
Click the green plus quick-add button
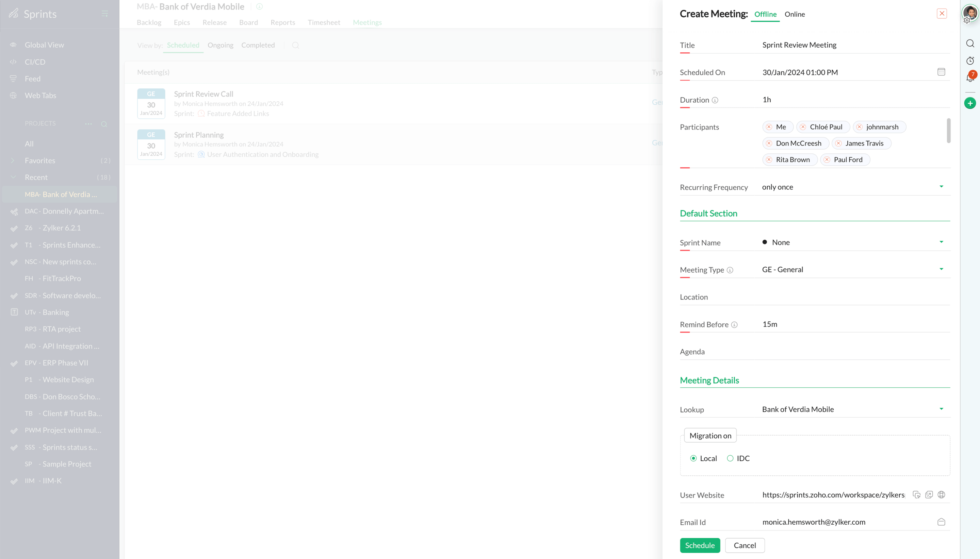970,103
